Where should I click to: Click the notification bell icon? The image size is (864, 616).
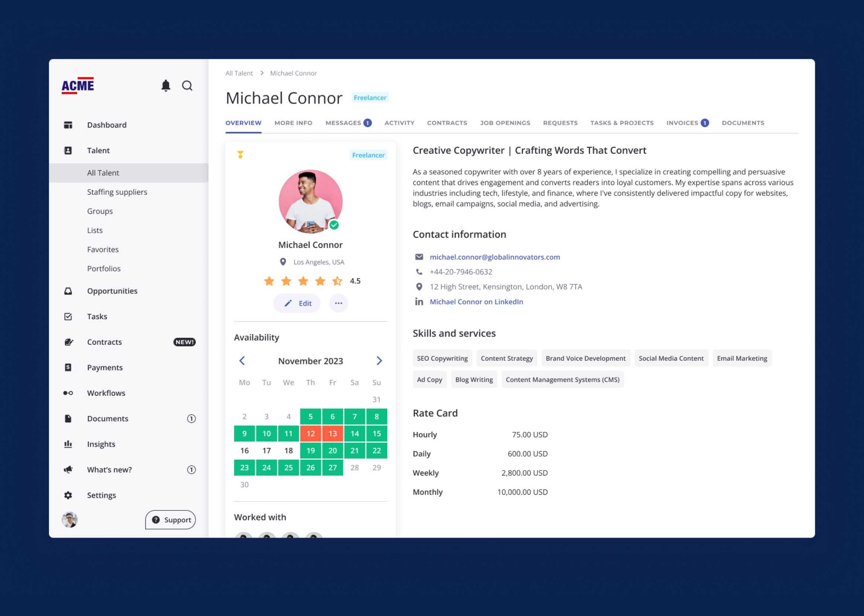[166, 86]
